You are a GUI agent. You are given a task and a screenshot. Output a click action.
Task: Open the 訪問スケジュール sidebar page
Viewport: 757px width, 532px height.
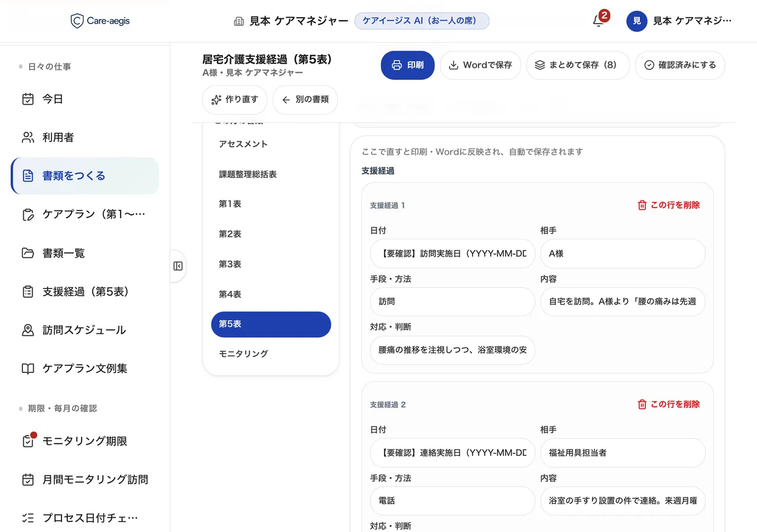pos(85,330)
